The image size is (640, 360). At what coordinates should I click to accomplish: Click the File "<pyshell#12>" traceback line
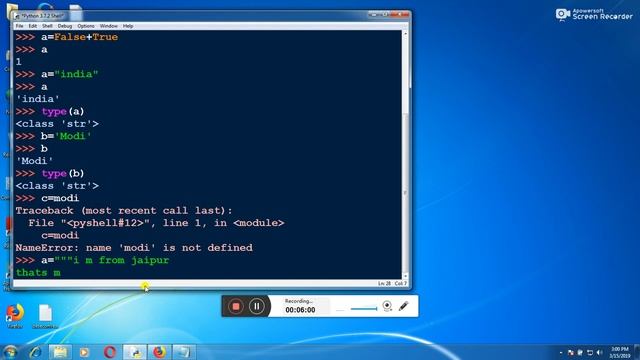pyautogui.click(x=156, y=223)
